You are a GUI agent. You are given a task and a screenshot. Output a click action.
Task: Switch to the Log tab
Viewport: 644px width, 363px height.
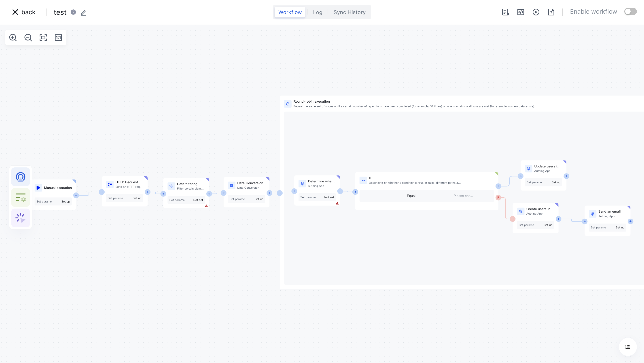tap(318, 12)
